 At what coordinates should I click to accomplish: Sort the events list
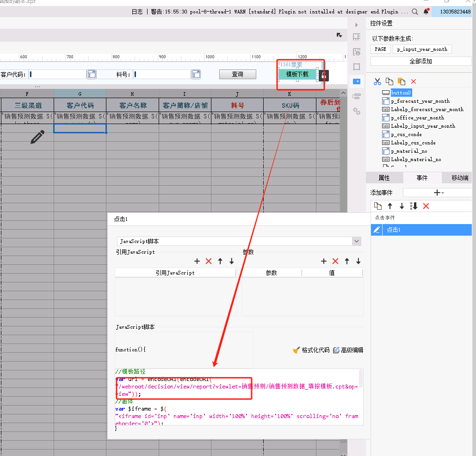point(414,206)
